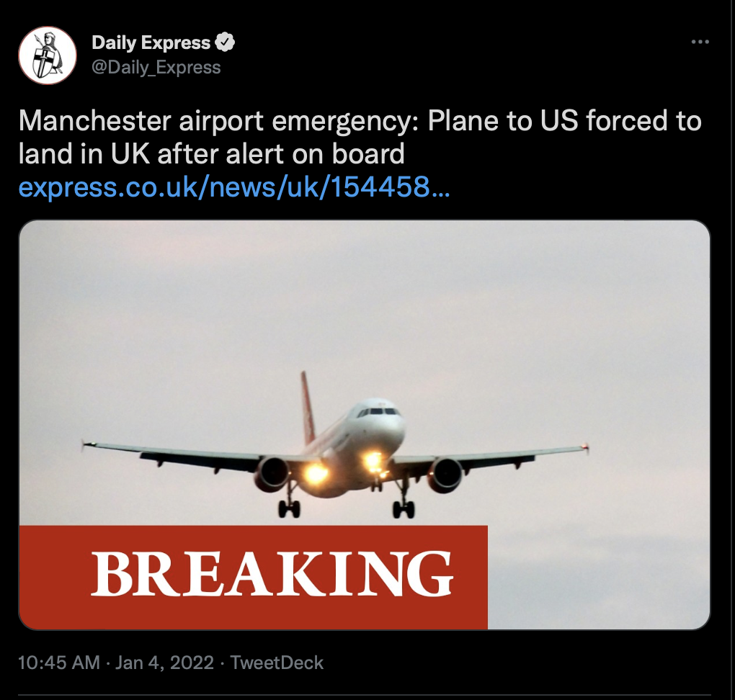This screenshot has height=700, width=735.
Task: Click the Jan 4, 2022 date
Action: click(x=164, y=663)
